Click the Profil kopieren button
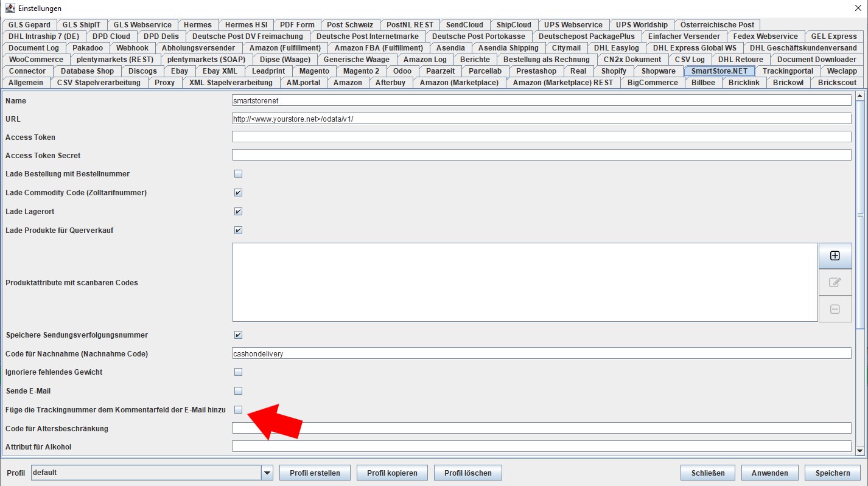The height and width of the screenshot is (486, 868). 392,473
